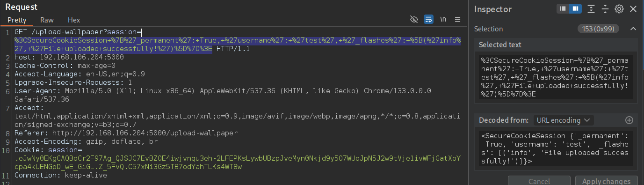Switch to the Raw tab
The image size is (644, 185).
(x=47, y=20)
